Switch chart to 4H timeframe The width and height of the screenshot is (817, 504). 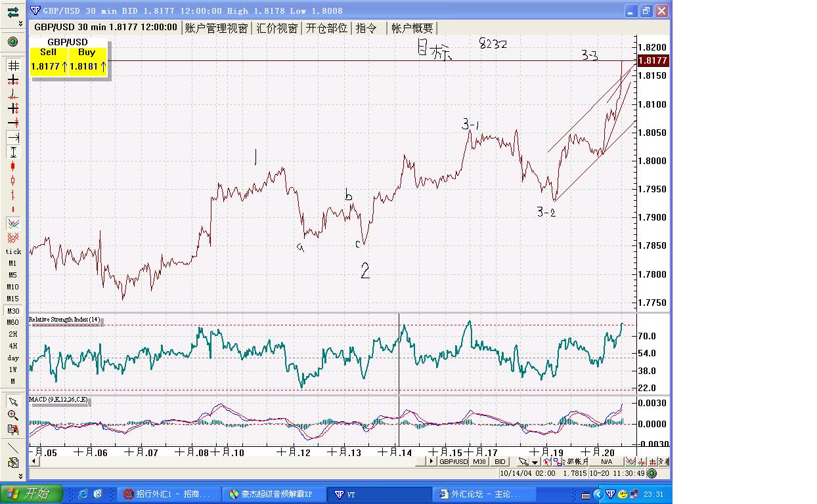[x=13, y=346]
